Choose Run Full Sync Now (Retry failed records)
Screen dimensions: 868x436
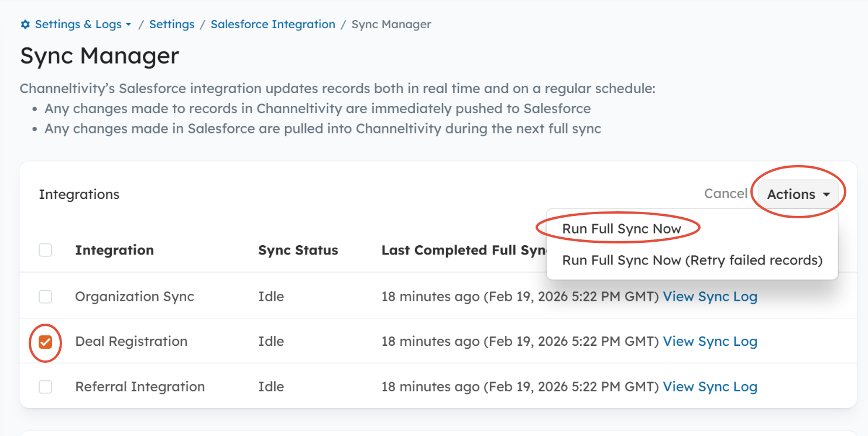pyautogui.click(x=692, y=260)
